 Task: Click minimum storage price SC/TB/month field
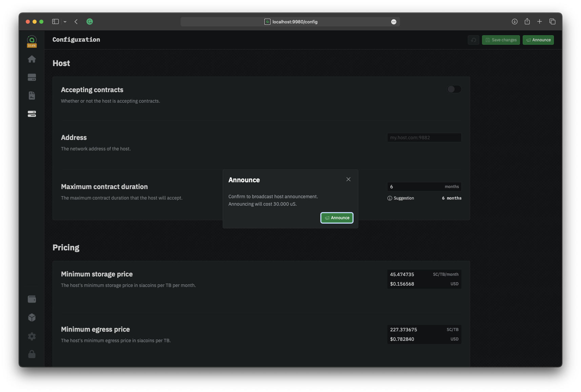409,274
